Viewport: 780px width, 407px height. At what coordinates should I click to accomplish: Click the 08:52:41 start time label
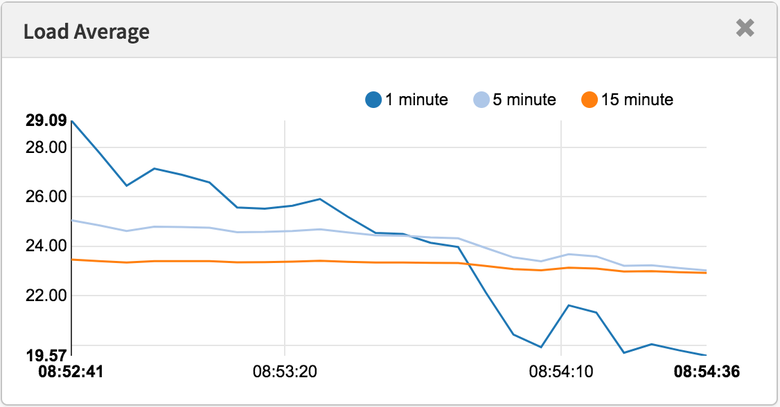(x=71, y=373)
